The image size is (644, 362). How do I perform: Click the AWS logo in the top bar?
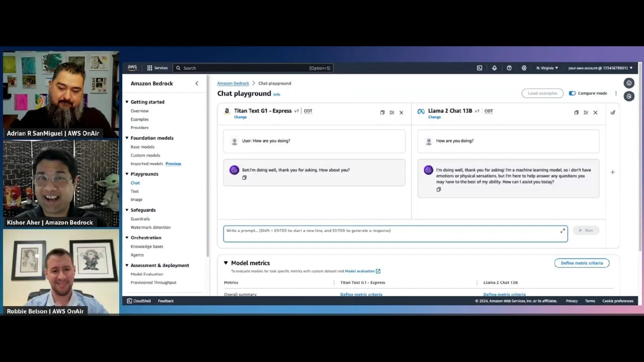click(132, 67)
